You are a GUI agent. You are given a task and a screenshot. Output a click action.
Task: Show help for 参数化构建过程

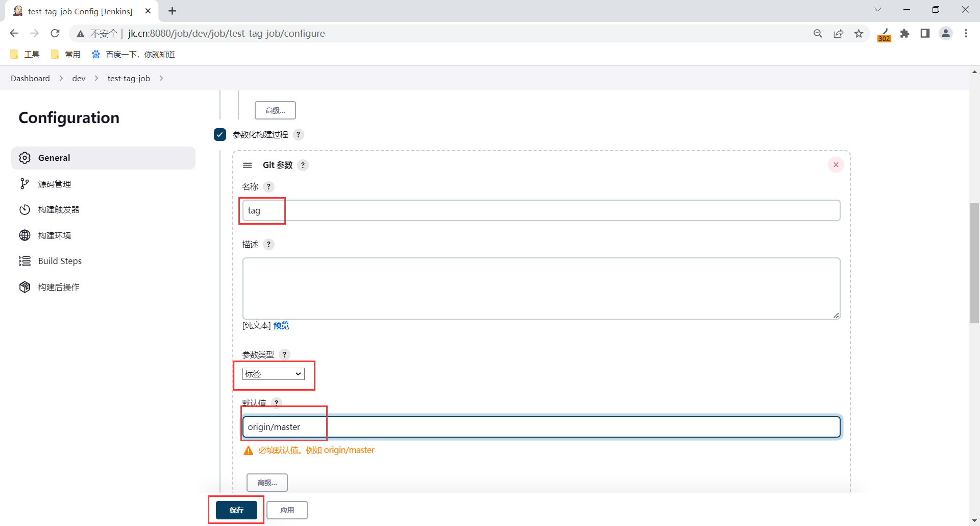click(x=299, y=134)
